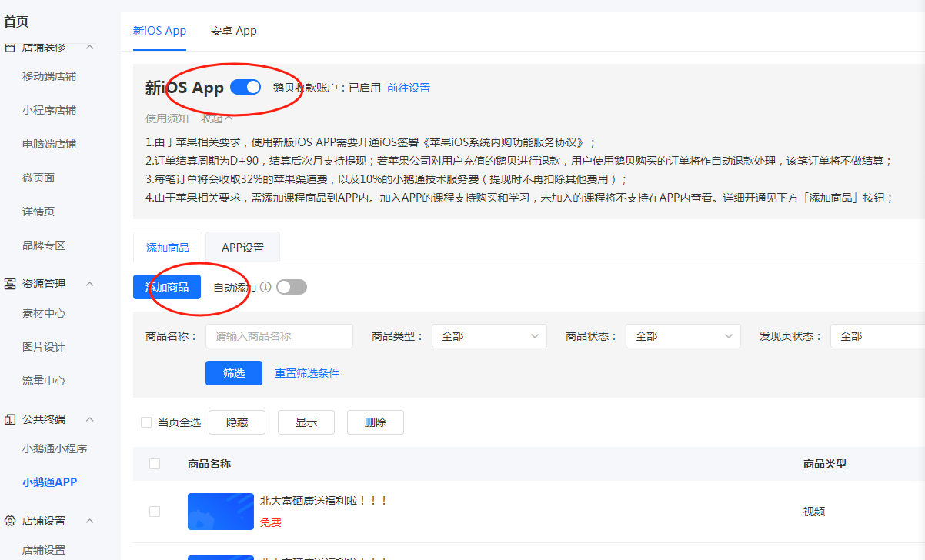
Task: Toggle the 新iOS App switch
Action: pos(245,87)
